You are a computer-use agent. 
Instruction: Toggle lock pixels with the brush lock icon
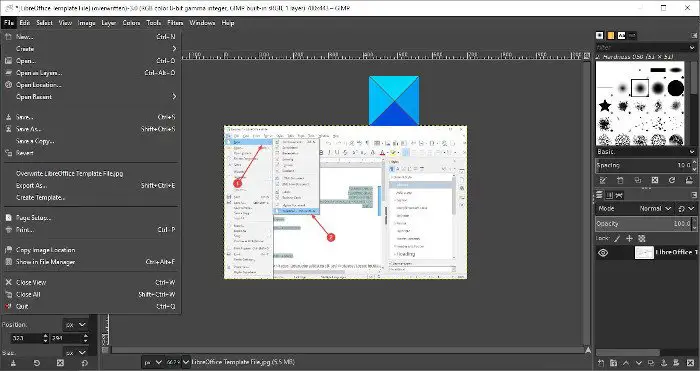click(617, 238)
